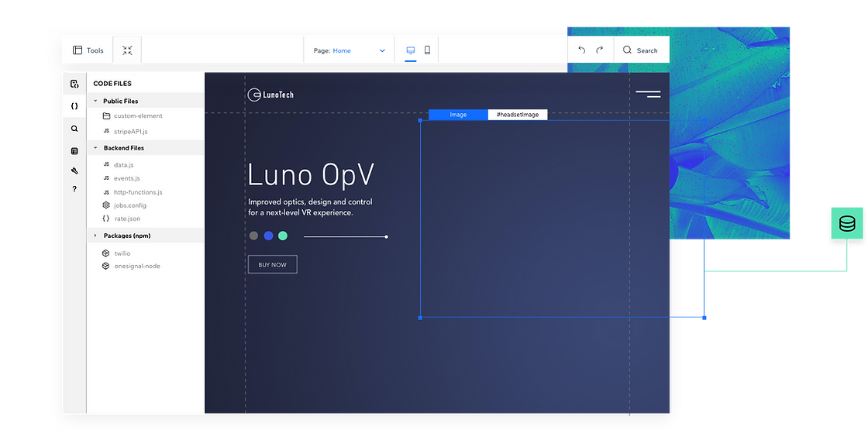Open stripeAPI.js file
Image resolution: width=868 pixels, height=434 pixels.
[131, 132]
